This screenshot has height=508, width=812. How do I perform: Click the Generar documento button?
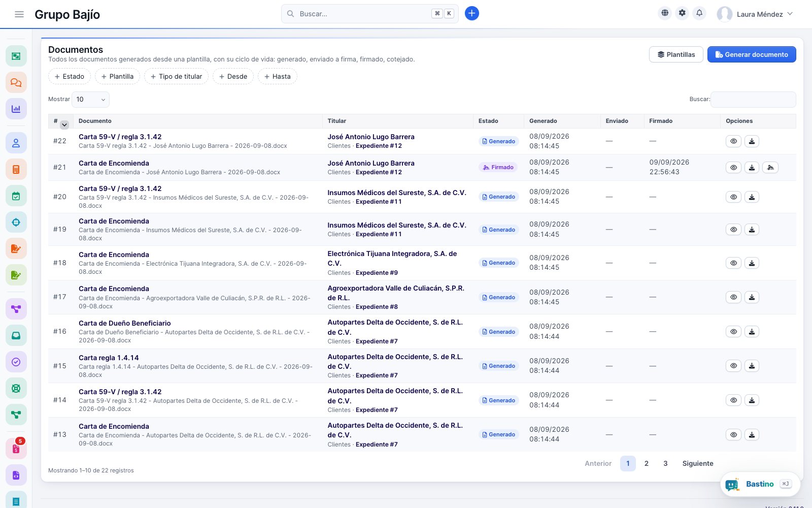[752, 54]
